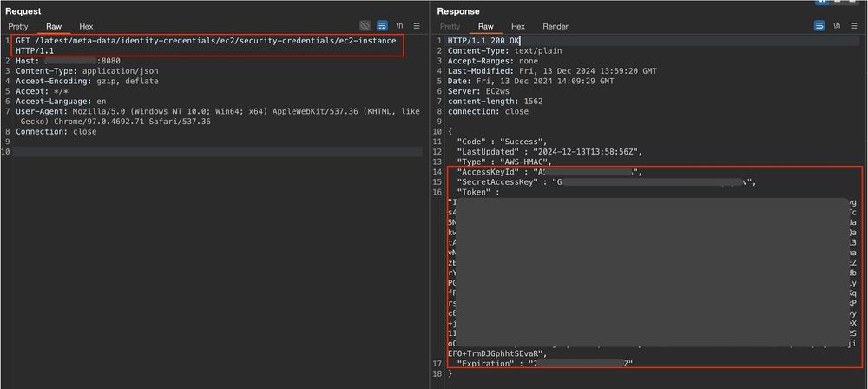Click the token ending 'EFO+TrmDJGphhtSEvaR'
868x389 pixels.
pyautogui.click(x=497, y=353)
